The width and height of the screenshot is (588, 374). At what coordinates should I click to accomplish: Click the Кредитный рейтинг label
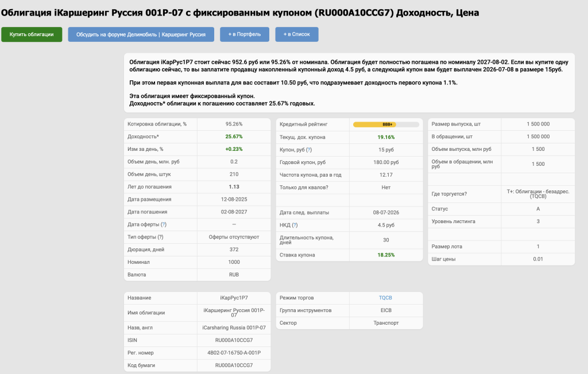(x=303, y=124)
